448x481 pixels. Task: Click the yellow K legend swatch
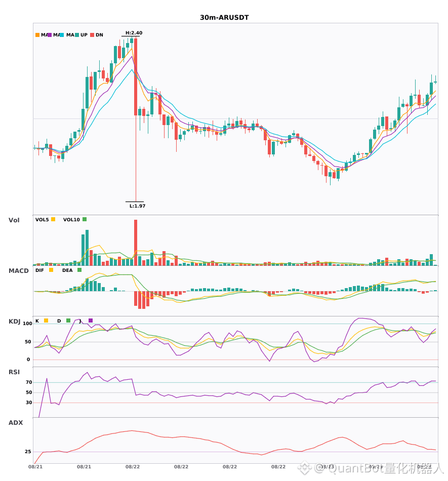click(46, 320)
